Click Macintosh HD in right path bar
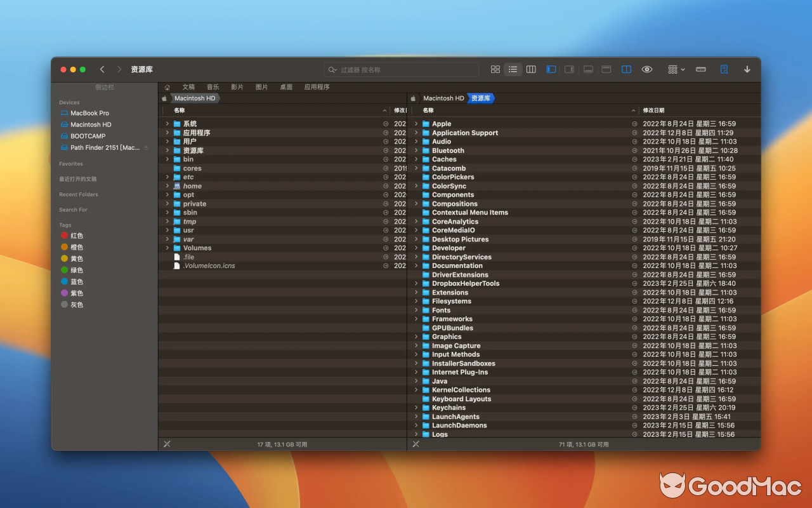 pyautogui.click(x=443, y=98)
